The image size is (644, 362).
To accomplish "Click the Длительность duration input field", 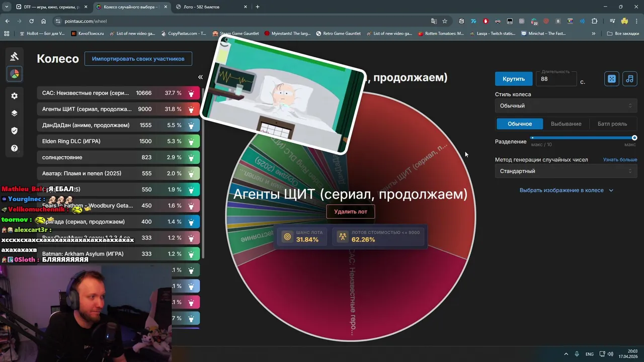I will click(x=556, y=79).
